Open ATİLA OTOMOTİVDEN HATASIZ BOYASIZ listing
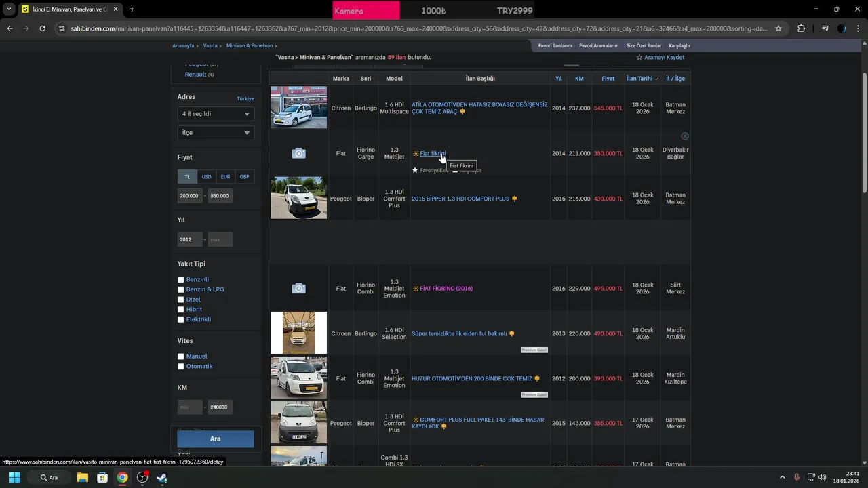Image resolution: width=868 pixels, height=488 pixels. click(479, 108)
